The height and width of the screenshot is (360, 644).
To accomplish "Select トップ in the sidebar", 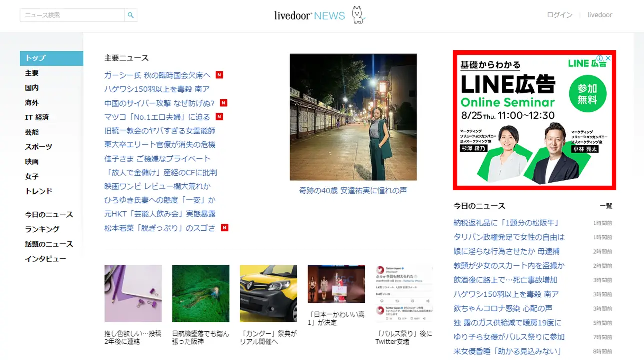I will pyautogui.click(x=51, y=58).
